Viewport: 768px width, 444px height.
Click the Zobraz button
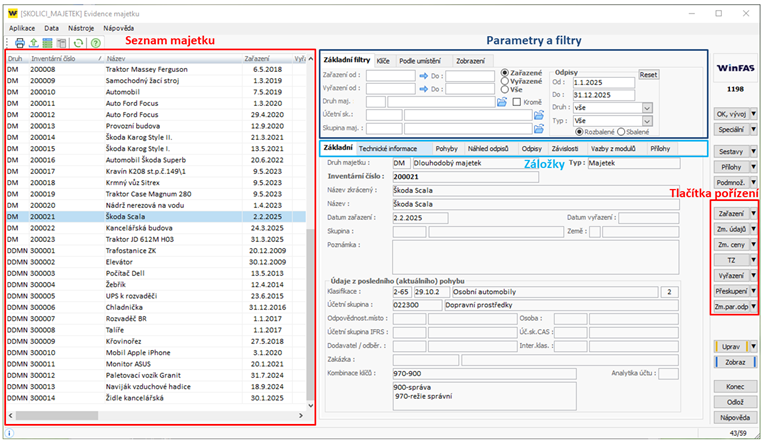coord(735,362)
